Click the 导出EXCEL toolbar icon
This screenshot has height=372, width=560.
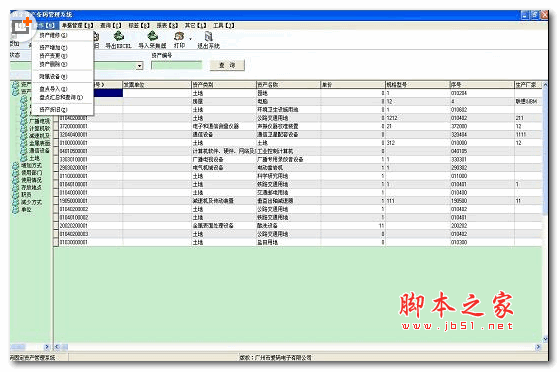tap(118, 36)
